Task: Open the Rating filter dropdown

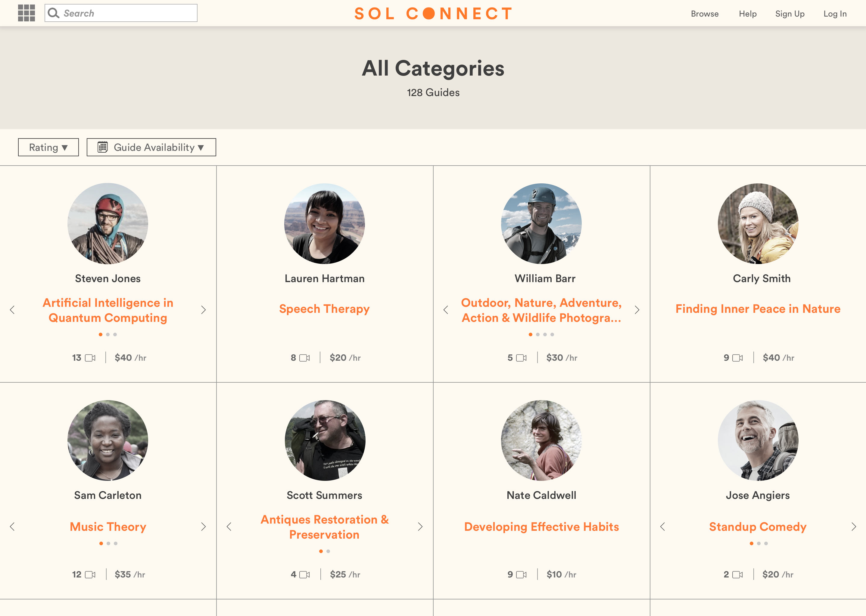Action: point(48,147)
